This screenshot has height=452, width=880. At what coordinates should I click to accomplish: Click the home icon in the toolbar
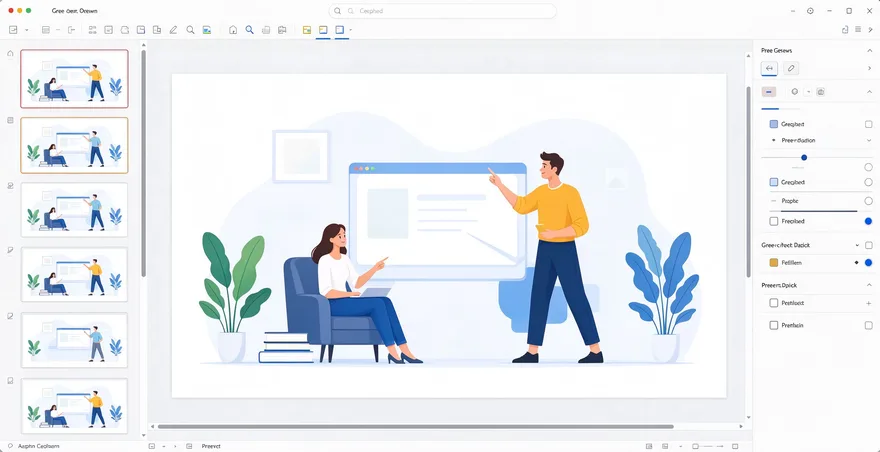pos(233,30)
